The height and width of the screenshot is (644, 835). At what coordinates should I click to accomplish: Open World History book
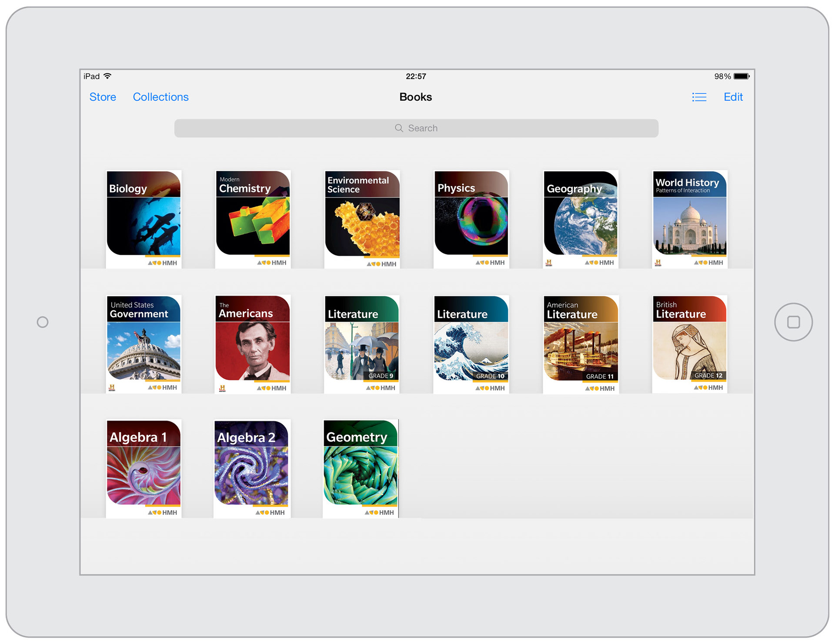690,219
